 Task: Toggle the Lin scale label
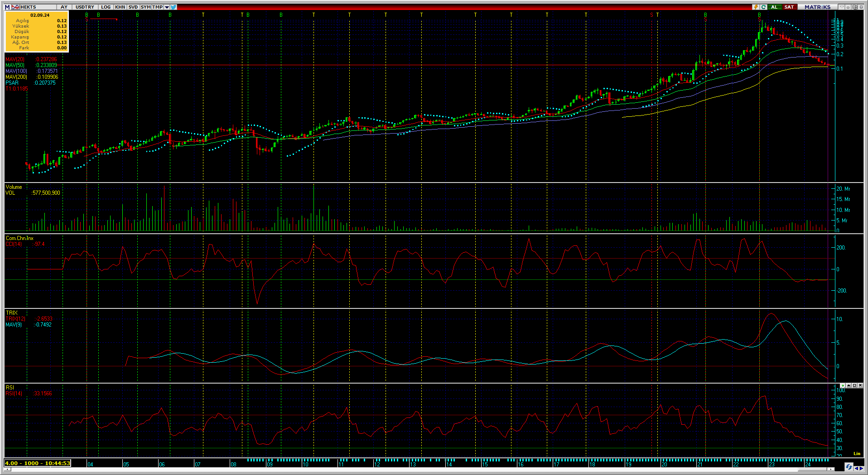(x=857, y=453)
